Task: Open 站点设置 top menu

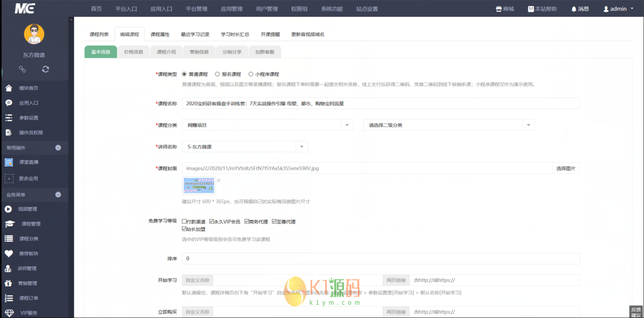Action: (367, 9)
